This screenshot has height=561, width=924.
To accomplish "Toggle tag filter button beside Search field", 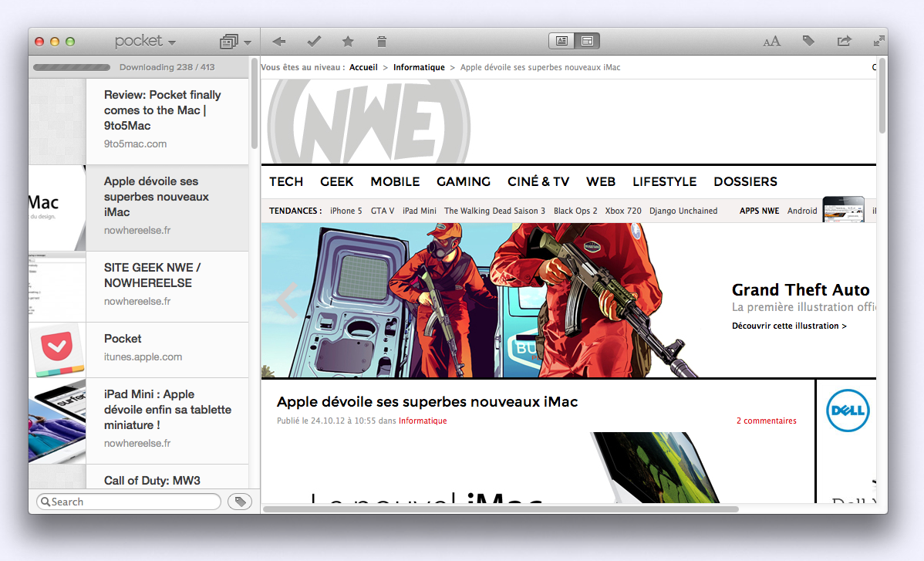I will [240, 502].
